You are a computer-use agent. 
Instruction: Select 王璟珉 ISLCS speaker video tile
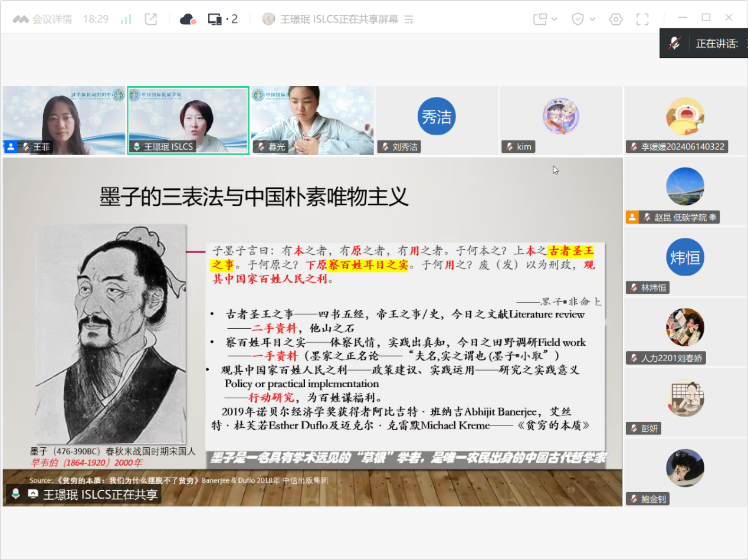tap(188, 120)
